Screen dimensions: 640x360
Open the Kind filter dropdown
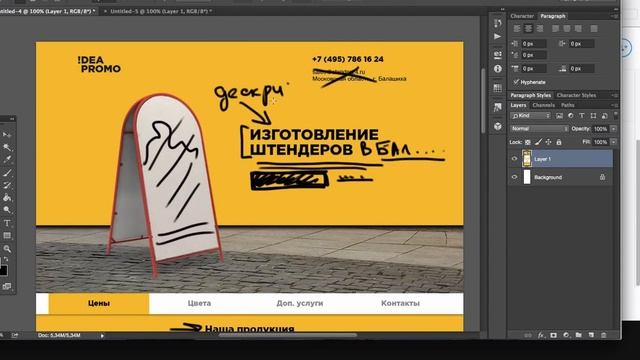[x=531, y=116]
